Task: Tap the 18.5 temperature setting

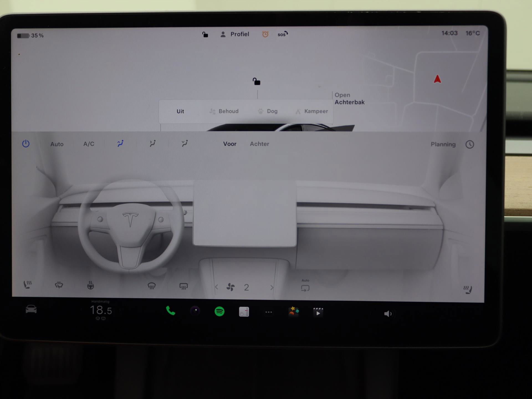Action: click(x=101, y=310)
